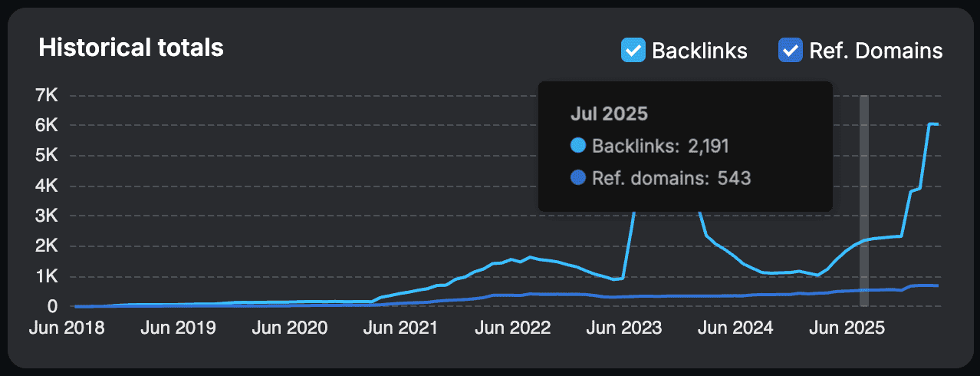Click the Jun 2023 x-axis label
Screen dimensions: 980x376
click(623, 328)
